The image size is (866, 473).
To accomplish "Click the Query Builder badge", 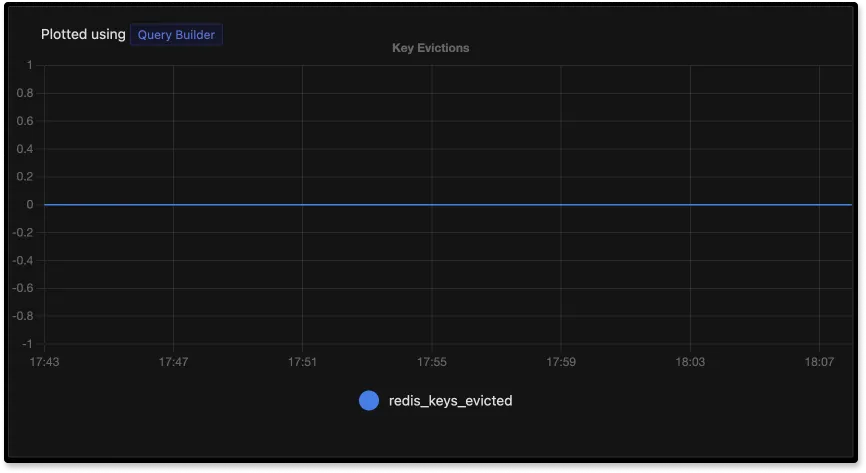I will [176, 35].
